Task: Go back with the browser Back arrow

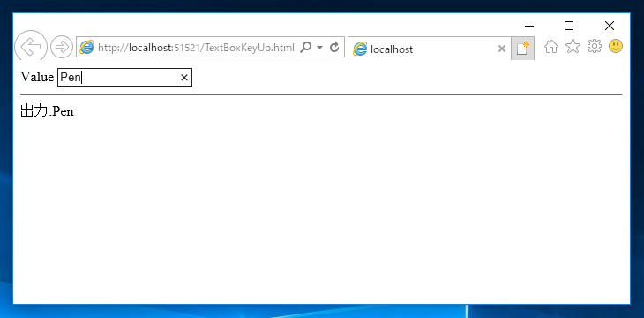Action: point(31,47)
